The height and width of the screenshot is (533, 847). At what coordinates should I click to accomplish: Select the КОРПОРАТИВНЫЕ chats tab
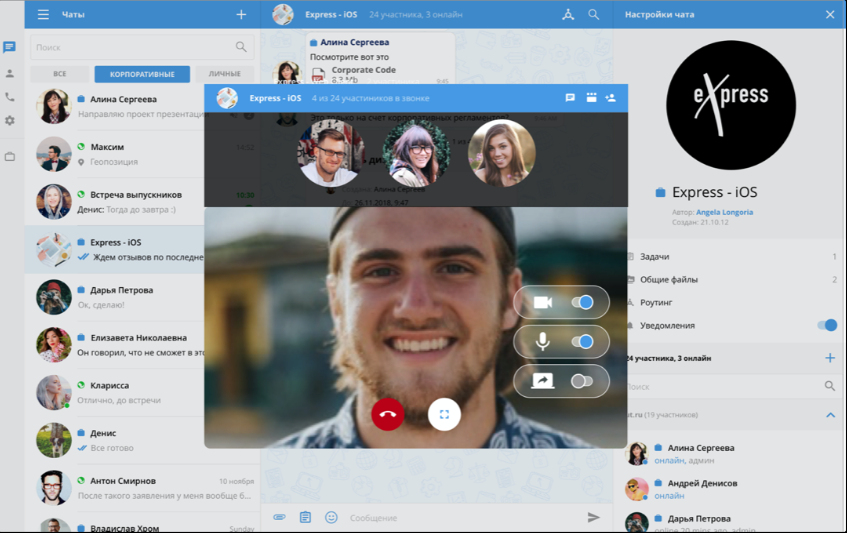point(142,74)
